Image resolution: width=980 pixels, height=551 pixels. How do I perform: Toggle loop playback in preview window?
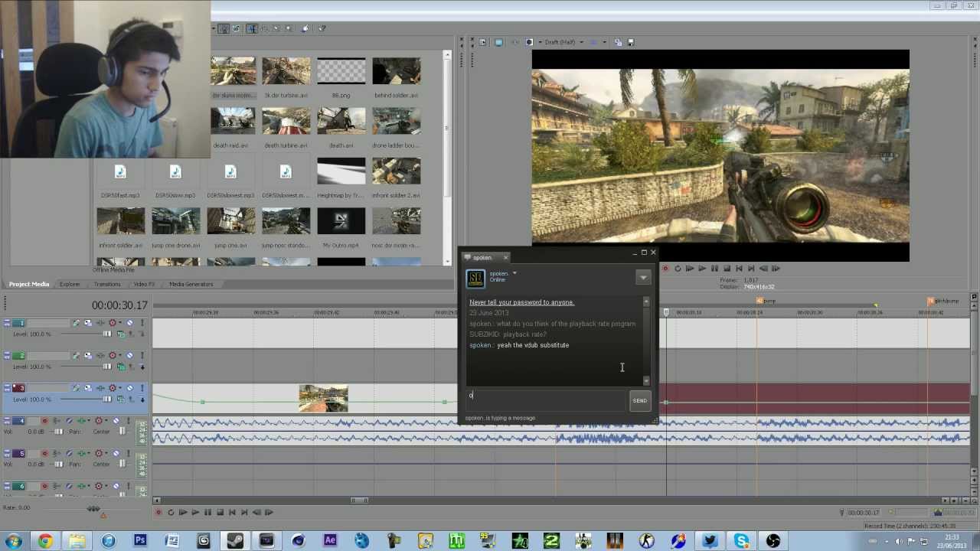pos(678,269)
